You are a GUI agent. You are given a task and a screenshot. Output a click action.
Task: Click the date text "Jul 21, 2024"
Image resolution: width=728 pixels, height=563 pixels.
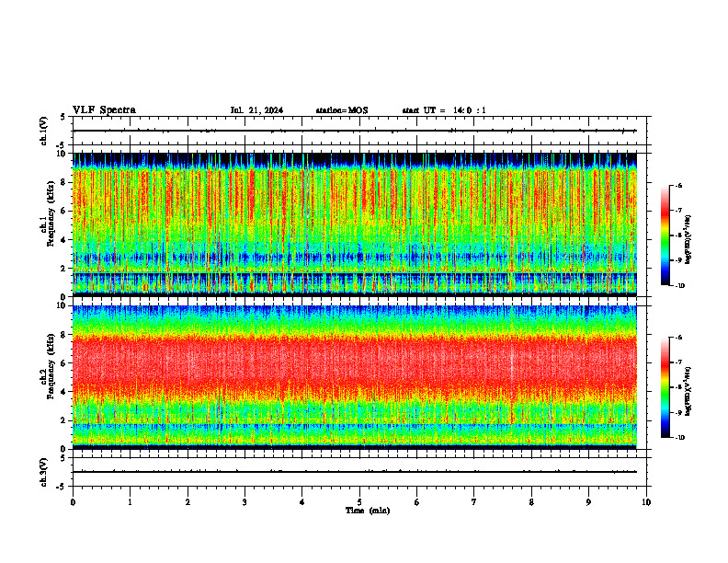click(x=256, y=110)
